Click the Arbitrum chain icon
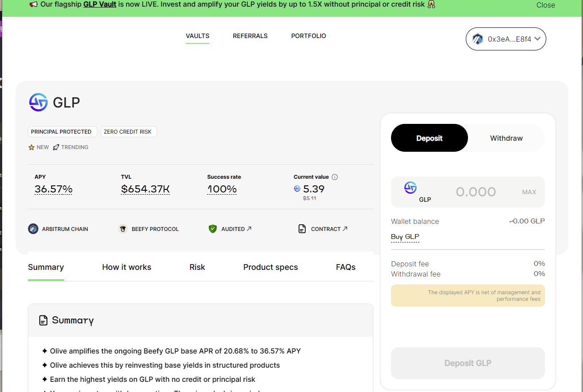The image size is (583, 392). click(x=33, y=229)
